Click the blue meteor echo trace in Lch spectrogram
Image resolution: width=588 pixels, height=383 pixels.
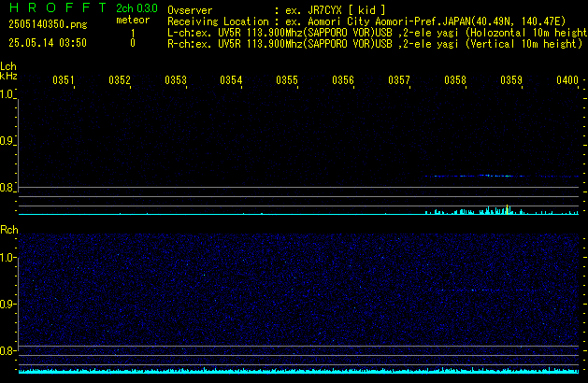[501, 176]
